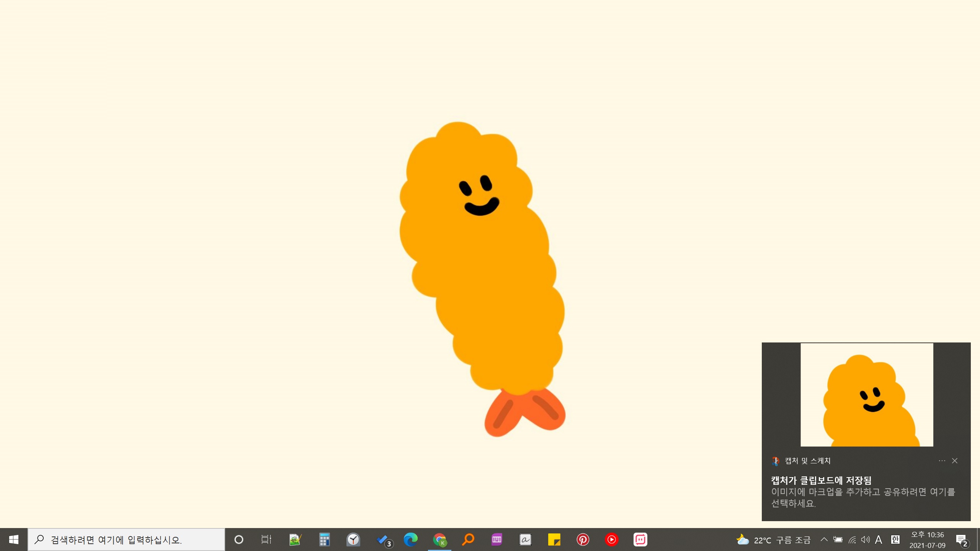Open YouTube Music taskbar icon

(611, 540)
